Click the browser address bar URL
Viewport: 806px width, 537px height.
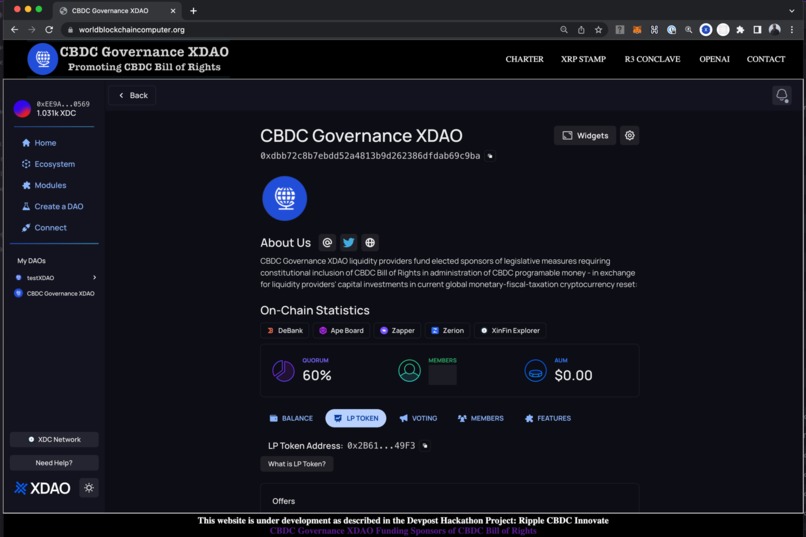[132, 30]
